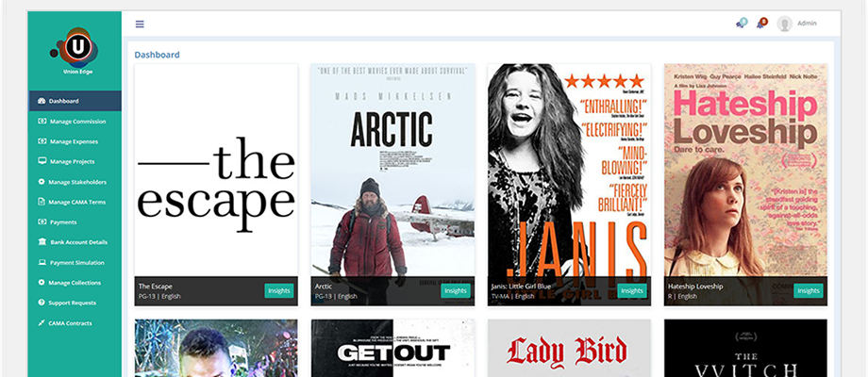Viewport: 868px width, 377px height.
Task: Click 'Janis: Little Girl Blue' title text
Action: click(521, 287)
